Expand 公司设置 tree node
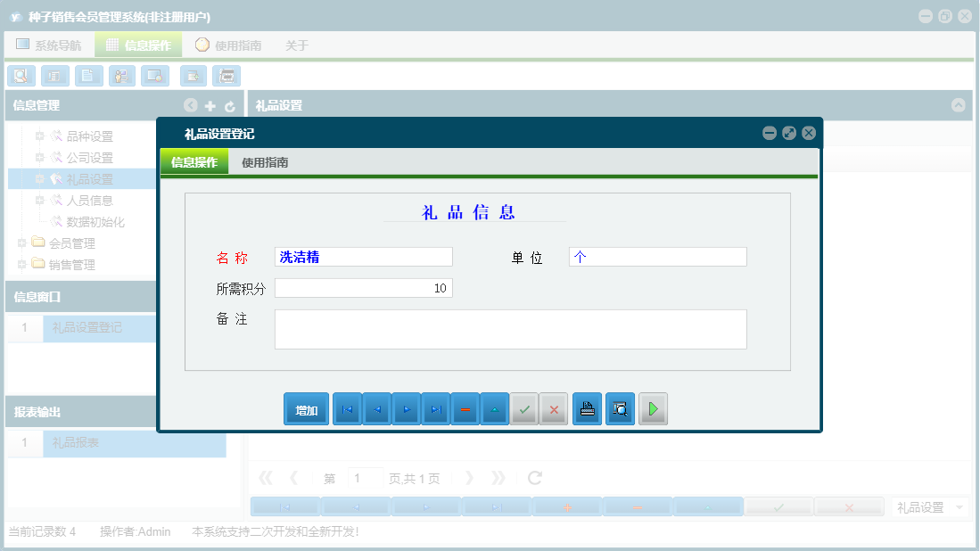Screen dimensions: 980x551 39,158
